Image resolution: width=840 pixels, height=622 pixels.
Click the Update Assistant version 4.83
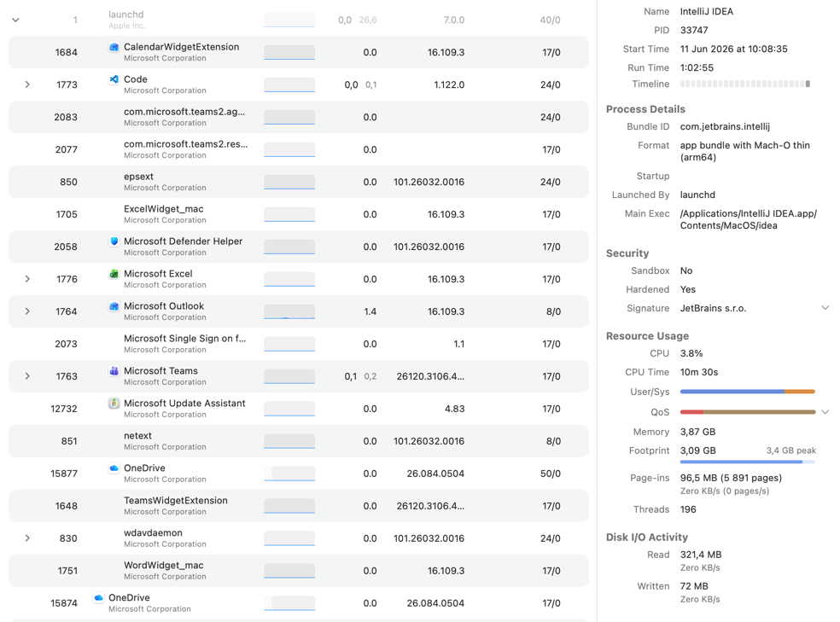click(454, 409)
